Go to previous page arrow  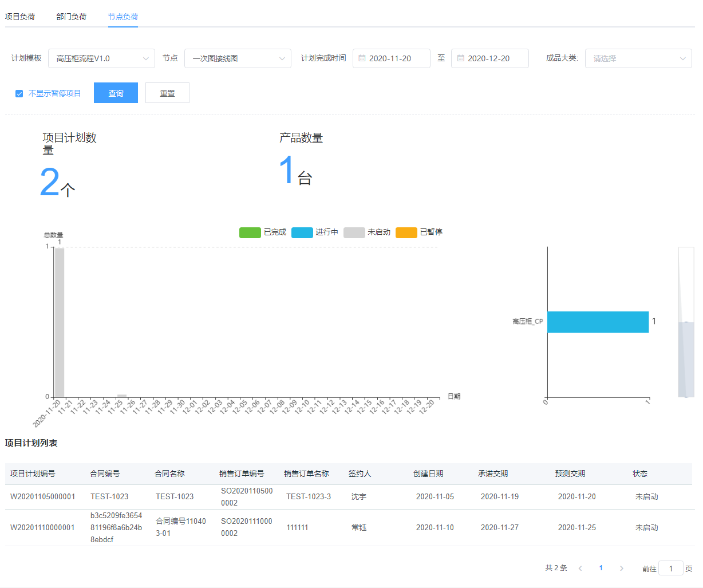580,568
